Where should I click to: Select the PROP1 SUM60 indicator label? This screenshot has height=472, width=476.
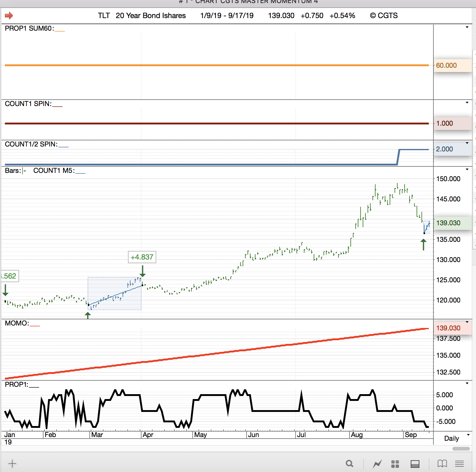click(29, 29)
